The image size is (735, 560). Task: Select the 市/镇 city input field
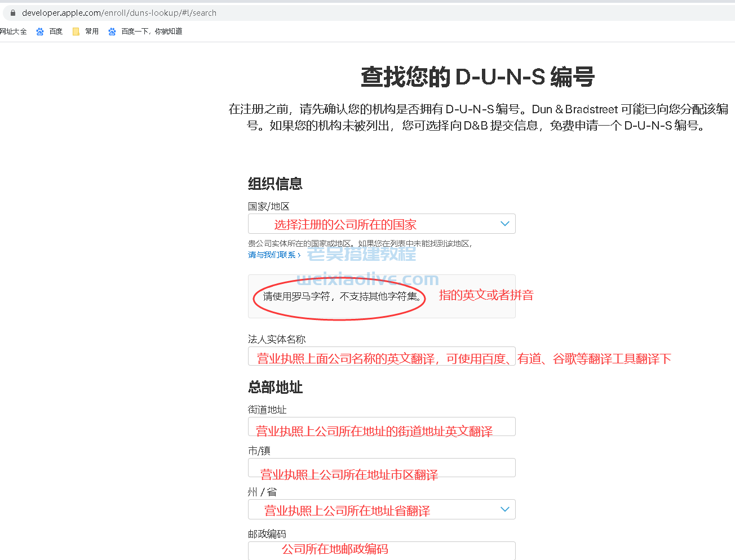point(382,468)
